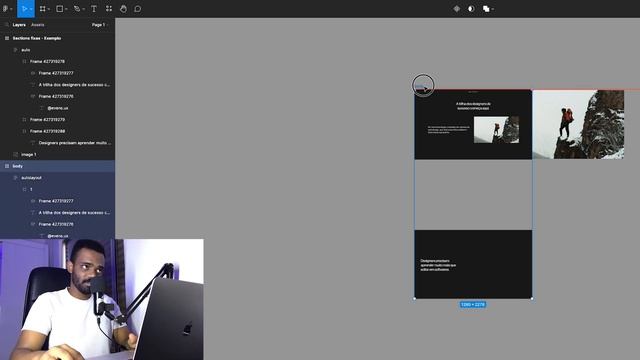Select the Hand tool
The width and height of the screenshot is (640, 360).
pyautogui.click(x=123, y=9)
